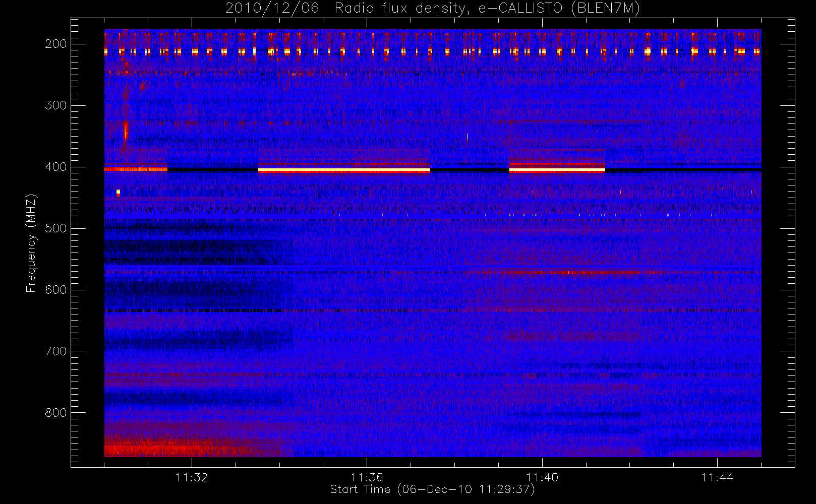
Task: Select the 500 frequency tick label
Action: [56, 228]
